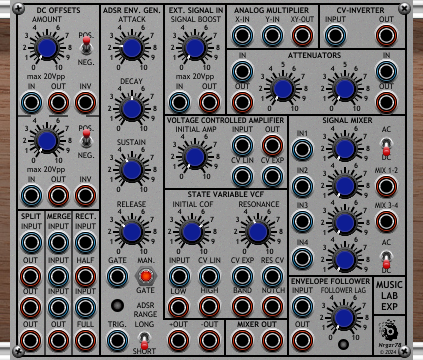
Task: Toggle lower DC Offsets POS/NEG switch
Action: pyautogui.click(x=86, y=139)
